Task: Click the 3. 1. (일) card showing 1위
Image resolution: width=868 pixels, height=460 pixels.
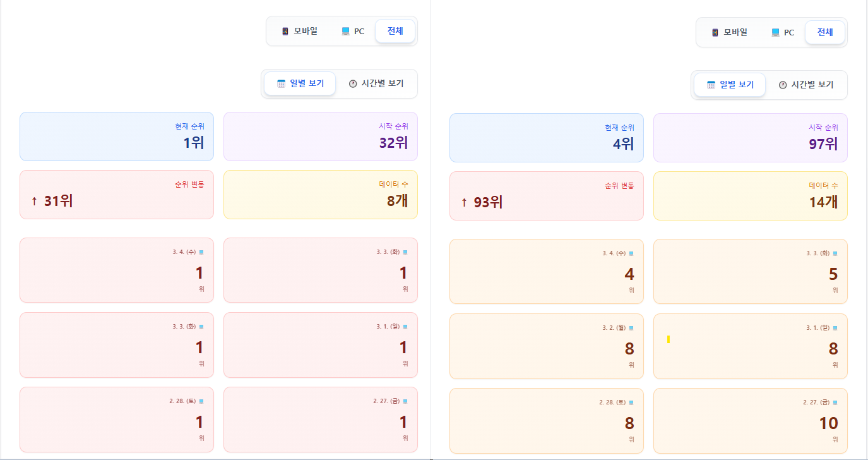Action: [320, 344]
